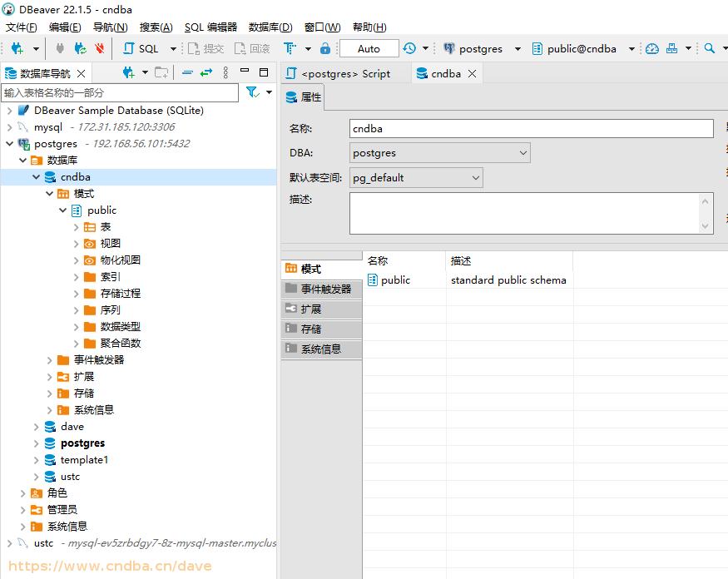Select the 属性 properties tab
728x579 pixels.
pyautogui.click(x=304, y=97)
